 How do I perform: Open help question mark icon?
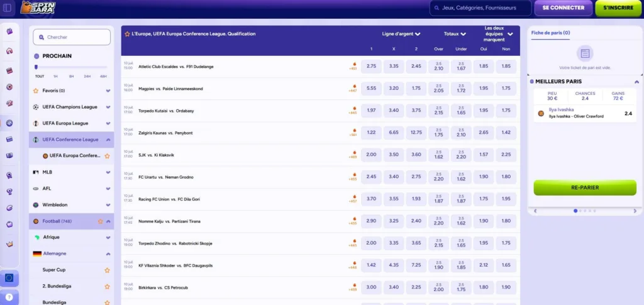(x=9, y=297)
